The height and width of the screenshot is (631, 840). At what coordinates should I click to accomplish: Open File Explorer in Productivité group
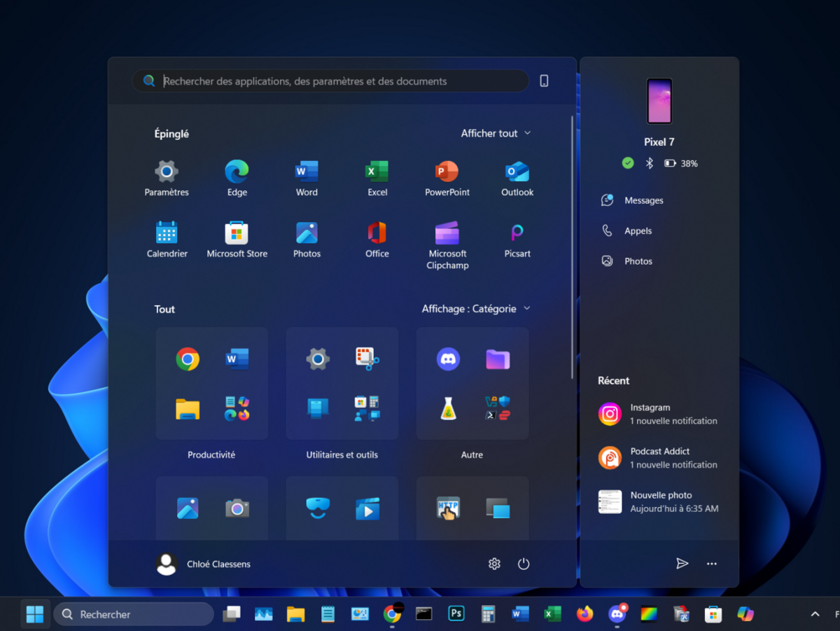pyautogui.click(x=188, y=409)
